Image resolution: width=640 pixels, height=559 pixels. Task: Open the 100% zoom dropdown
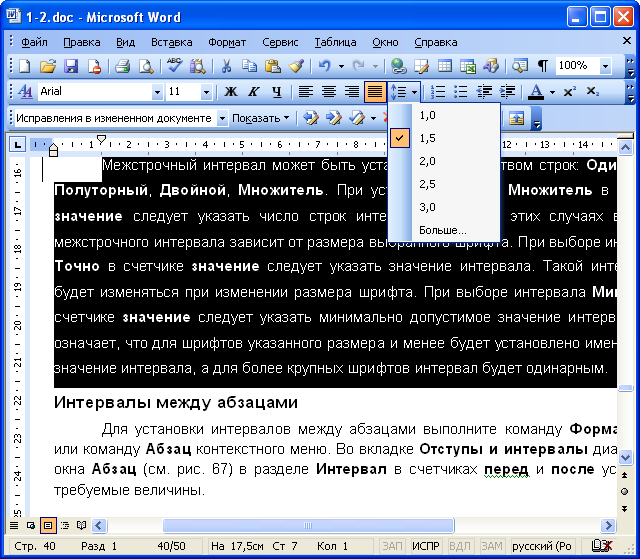[606, 66]
